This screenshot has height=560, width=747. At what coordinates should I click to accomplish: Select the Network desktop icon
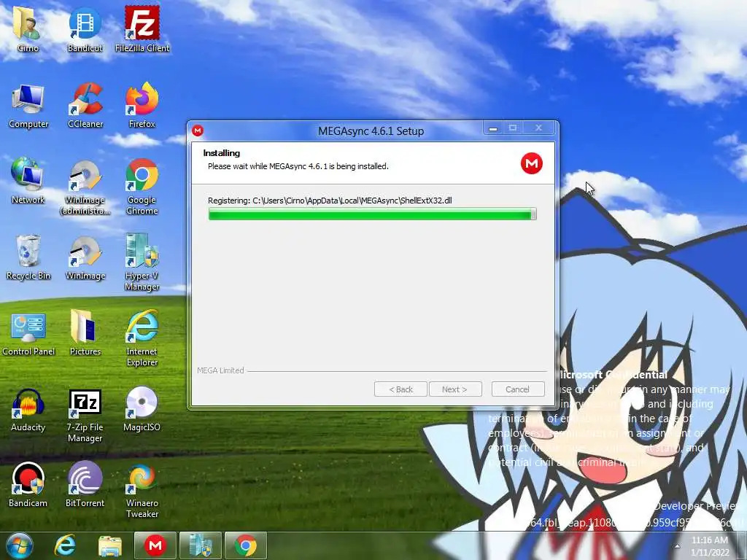(x=28, y=181)
